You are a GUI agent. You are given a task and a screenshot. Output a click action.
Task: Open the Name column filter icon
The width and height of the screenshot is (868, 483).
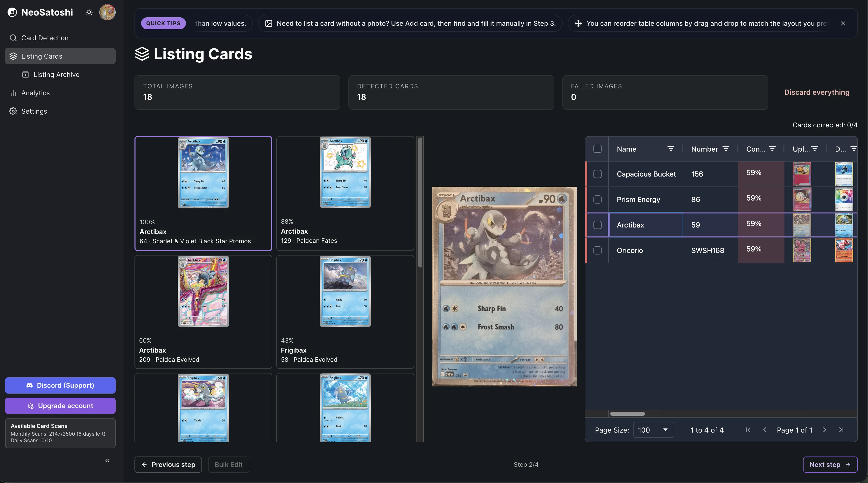pos(671,149)
